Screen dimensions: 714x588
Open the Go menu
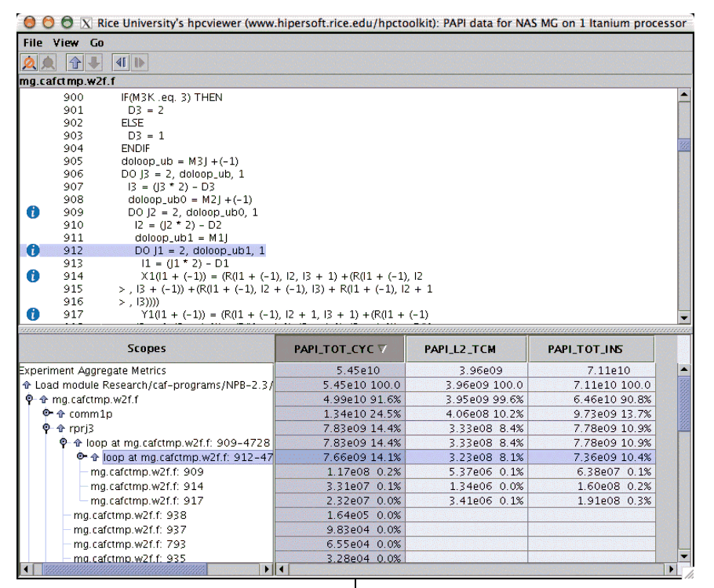point(97,42)
